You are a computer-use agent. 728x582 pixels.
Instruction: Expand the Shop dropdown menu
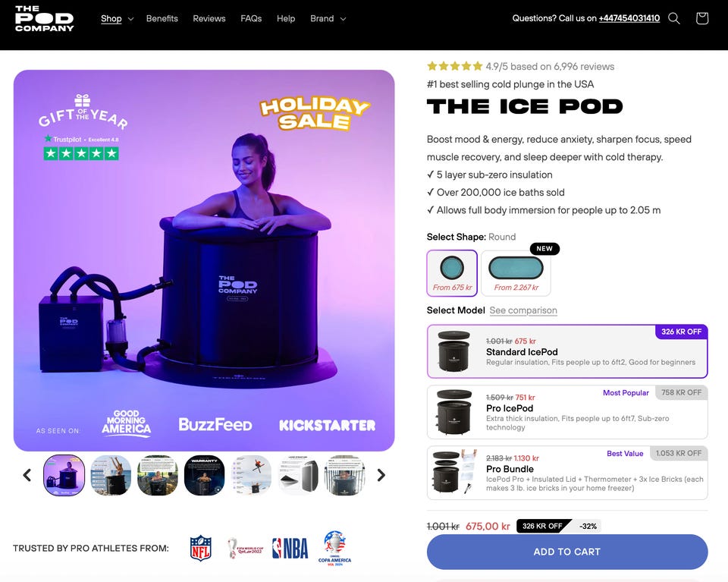point(117,18)
